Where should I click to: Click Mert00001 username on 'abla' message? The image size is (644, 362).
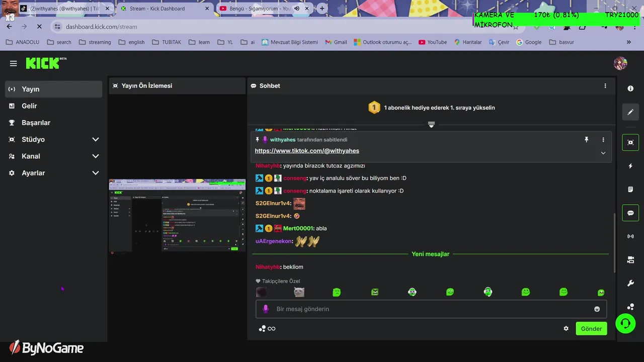(x=298, y=228)
